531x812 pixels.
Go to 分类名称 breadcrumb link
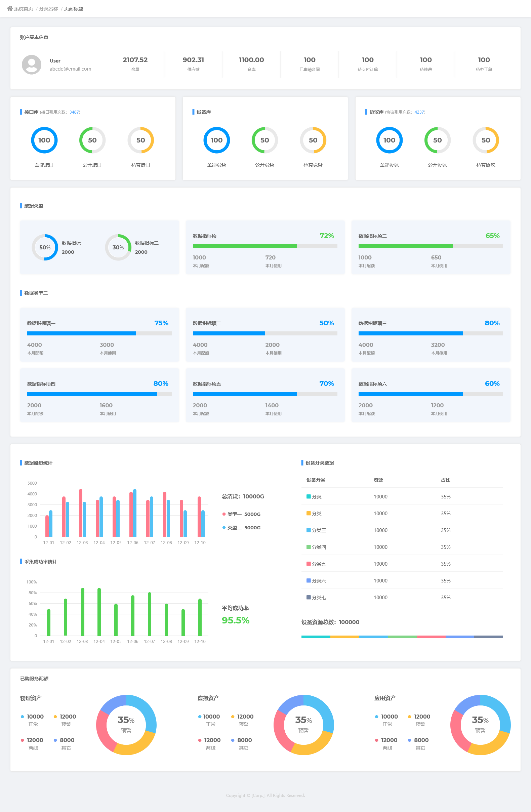coord(48,9)
